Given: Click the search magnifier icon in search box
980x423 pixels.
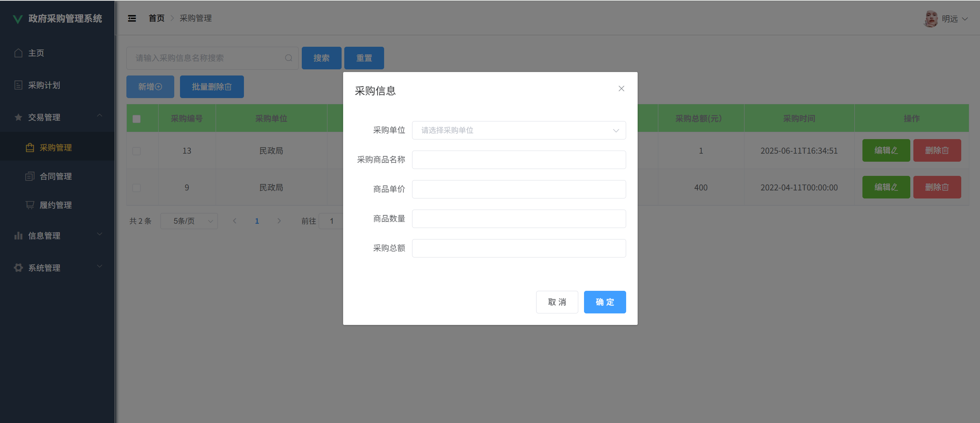Looking at the screenshot, I should coord(289,58).
